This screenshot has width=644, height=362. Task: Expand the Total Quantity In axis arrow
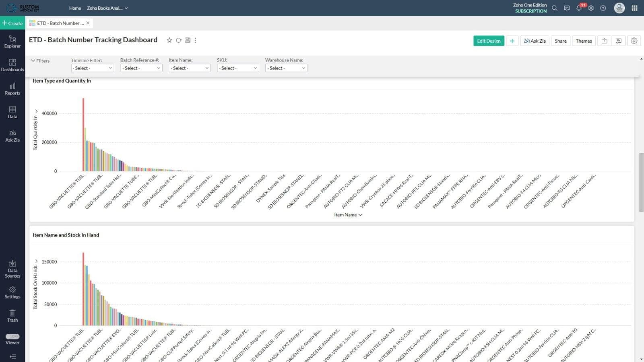(x=36, y=111)
